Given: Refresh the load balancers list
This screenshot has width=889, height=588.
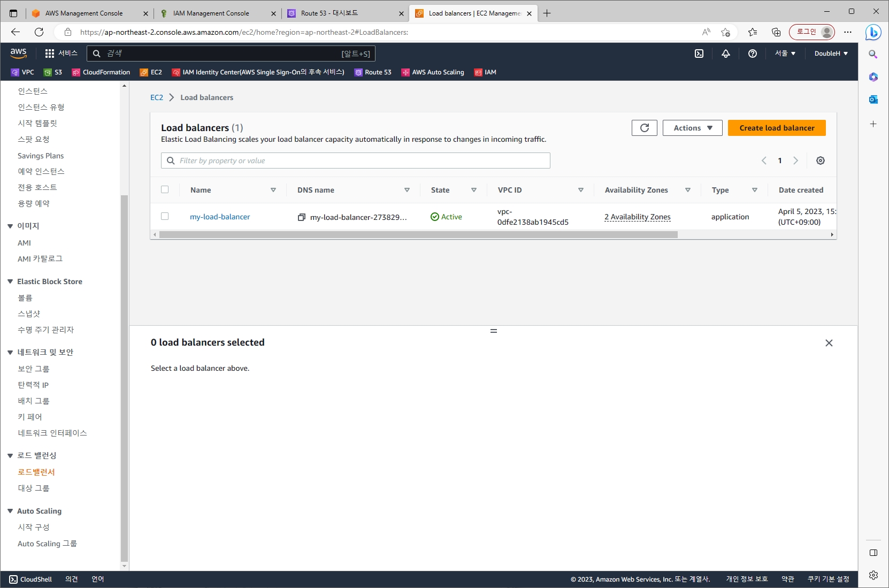Looking at the screenshot, I should pyautogui.click(x=645, y=128).
